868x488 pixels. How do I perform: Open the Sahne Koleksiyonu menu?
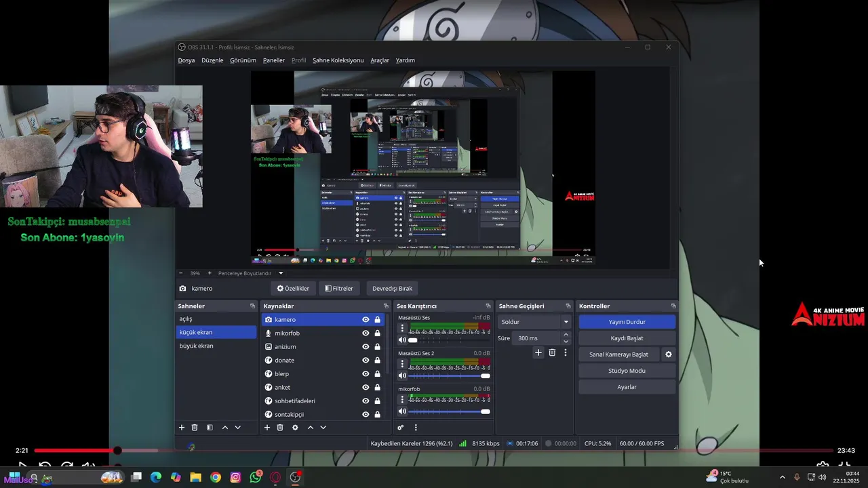338,60
